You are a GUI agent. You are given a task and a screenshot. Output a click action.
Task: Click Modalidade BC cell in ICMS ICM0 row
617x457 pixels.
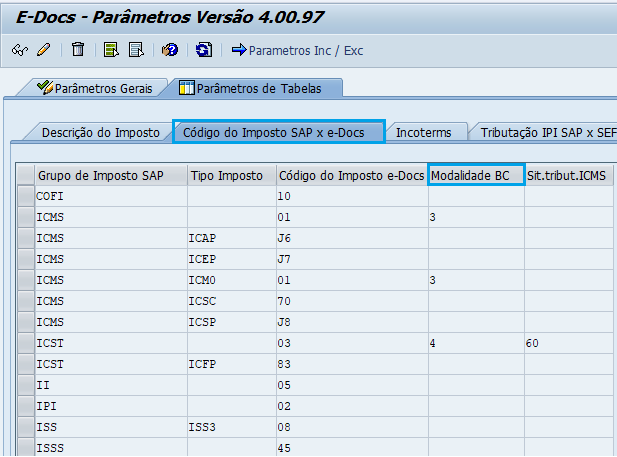pyautogui.click(x=476, y=280)
